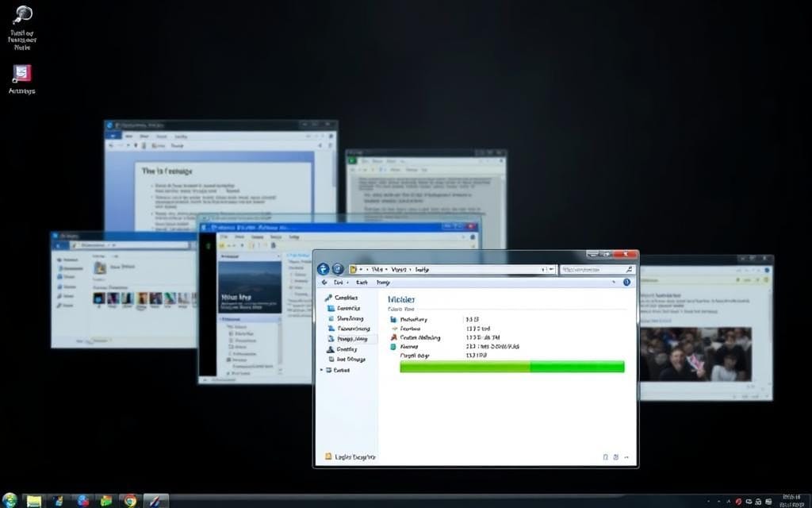Click the back navigation arrow
Viewport: 812px width, 508px height.
(x=324, y=268)
